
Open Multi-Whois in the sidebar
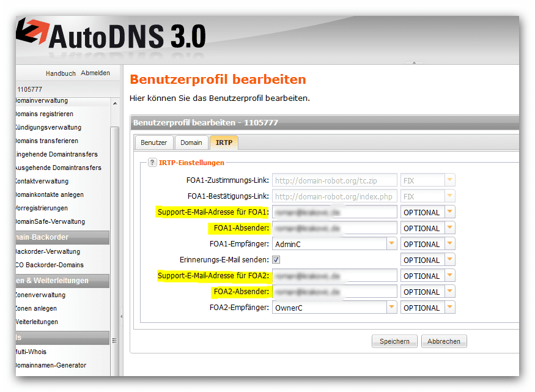click(x=31, y=352)
